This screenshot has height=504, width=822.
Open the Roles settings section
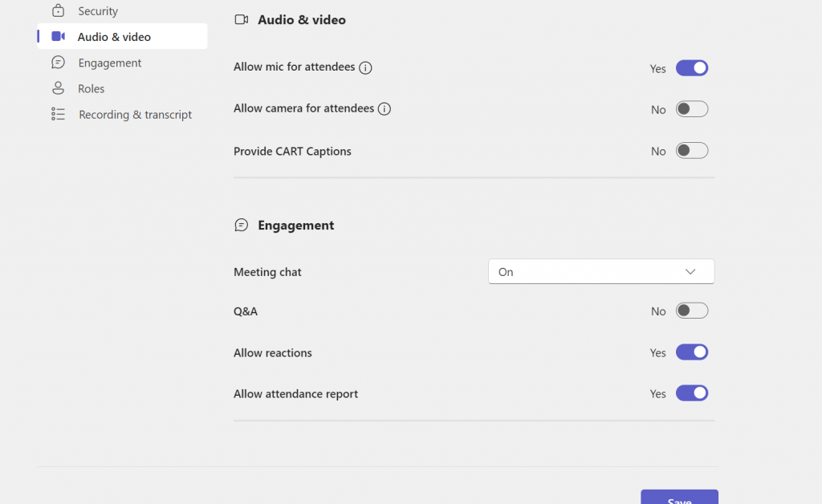[x=92, y=89]
